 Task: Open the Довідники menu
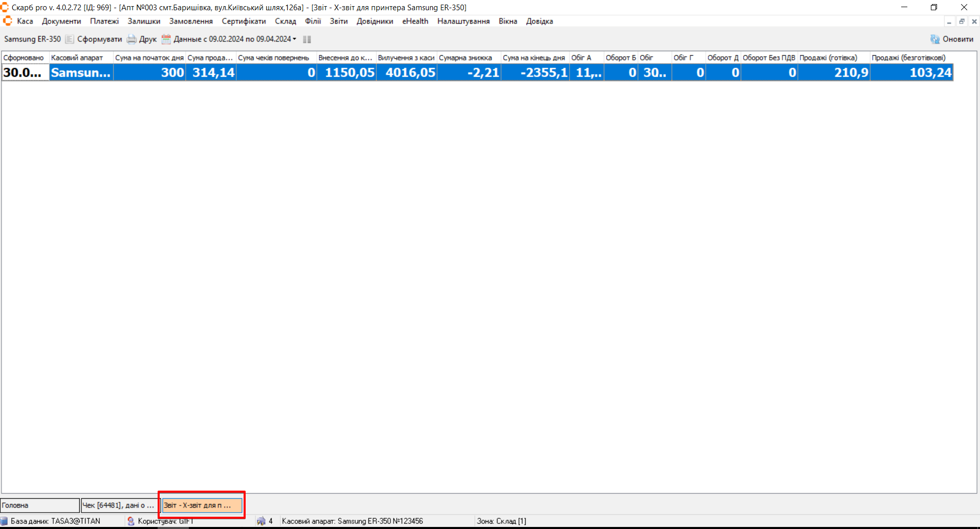coord(375,21)
